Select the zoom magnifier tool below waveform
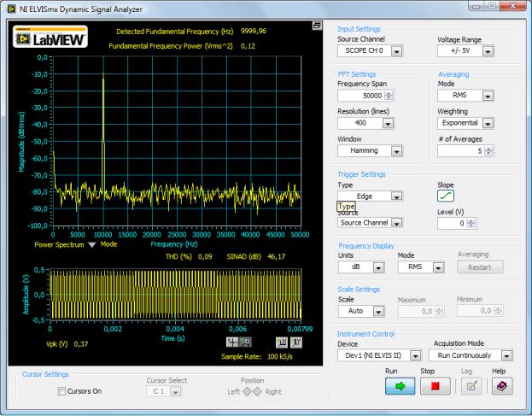The image size is (532, 416). click(x=246, y=342)
